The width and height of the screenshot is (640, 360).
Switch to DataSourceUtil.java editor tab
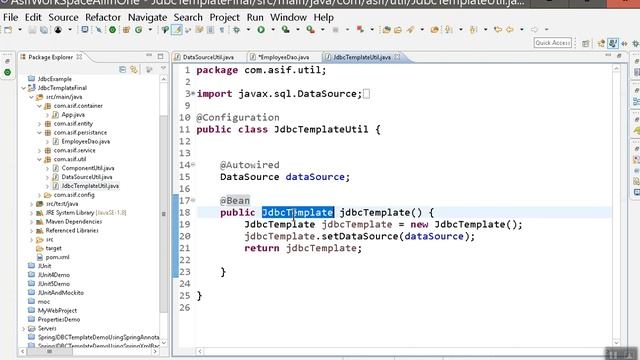(x=208, y=57)
